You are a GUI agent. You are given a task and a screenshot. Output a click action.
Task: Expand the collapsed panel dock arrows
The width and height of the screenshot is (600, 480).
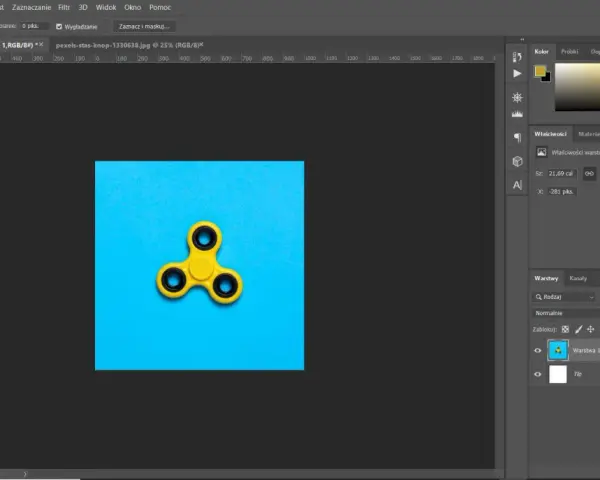pyautogui.click(x=522, y=39)
